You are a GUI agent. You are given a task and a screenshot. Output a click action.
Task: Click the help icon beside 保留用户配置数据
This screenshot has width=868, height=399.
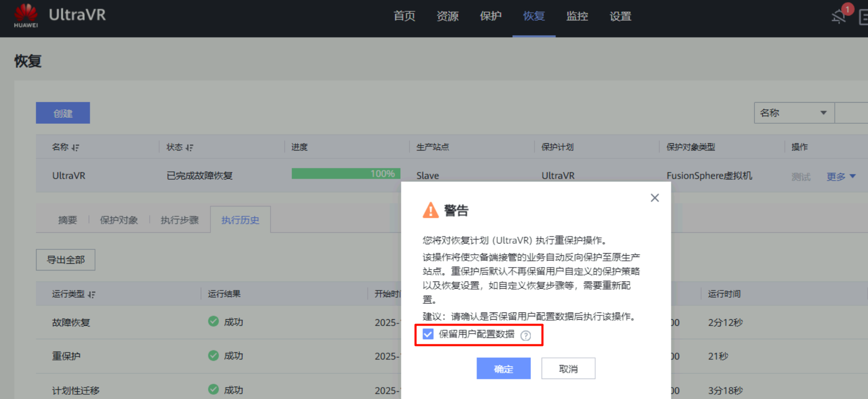tap(525, 335)
